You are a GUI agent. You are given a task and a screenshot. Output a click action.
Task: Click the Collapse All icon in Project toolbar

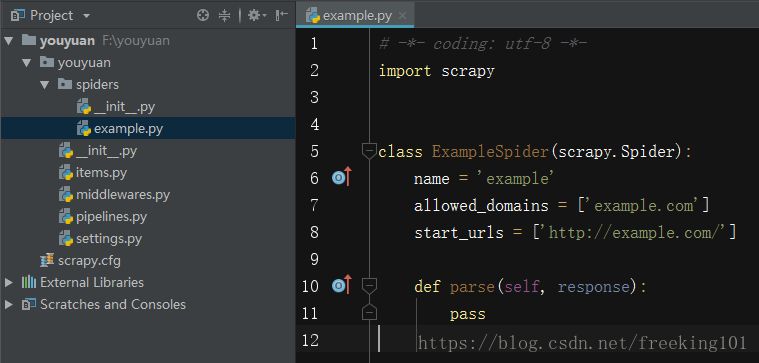click(x=224, y=15)
